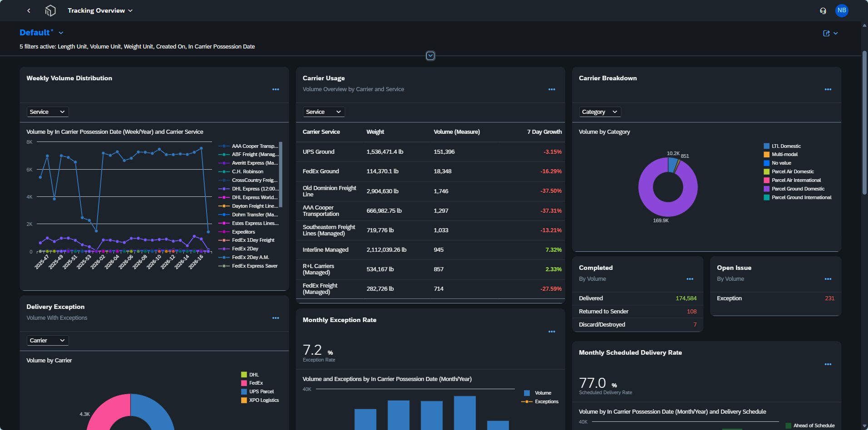Image resolution: width=868 pixels, height=430 pixels.
Task: Select the Interline Managed row
Action: click(x=430, y=250)
